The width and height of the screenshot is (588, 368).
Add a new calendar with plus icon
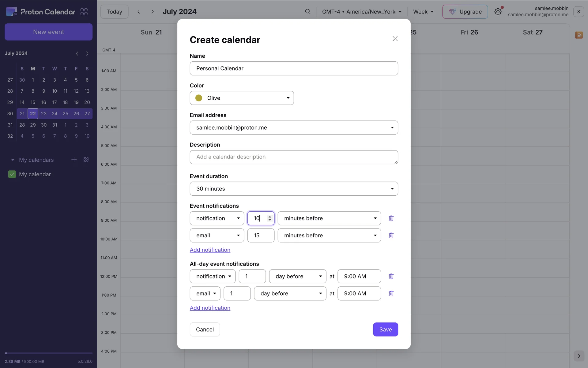(x=74, y=160)
